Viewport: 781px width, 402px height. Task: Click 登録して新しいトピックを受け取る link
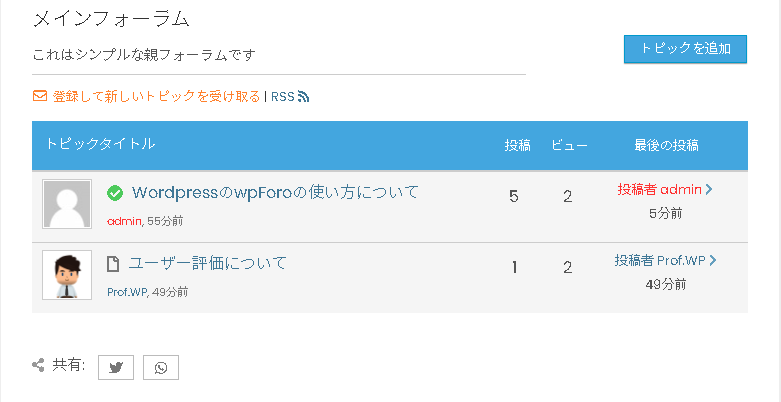pos(156,96)
